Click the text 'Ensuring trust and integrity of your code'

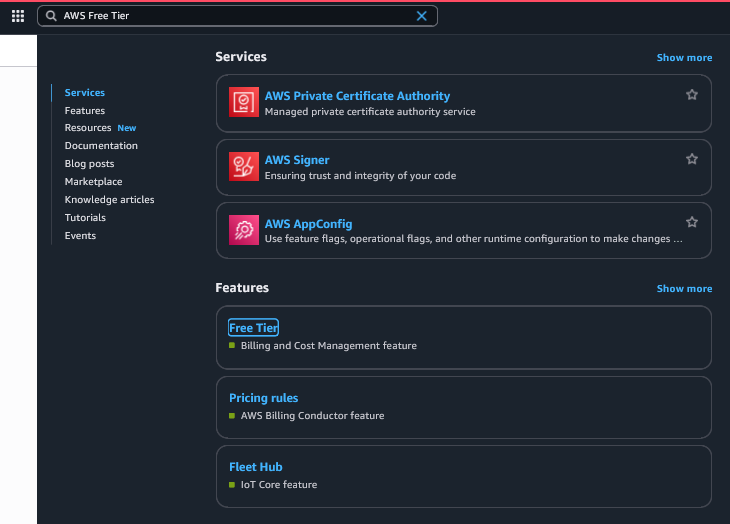click(360, 175)
